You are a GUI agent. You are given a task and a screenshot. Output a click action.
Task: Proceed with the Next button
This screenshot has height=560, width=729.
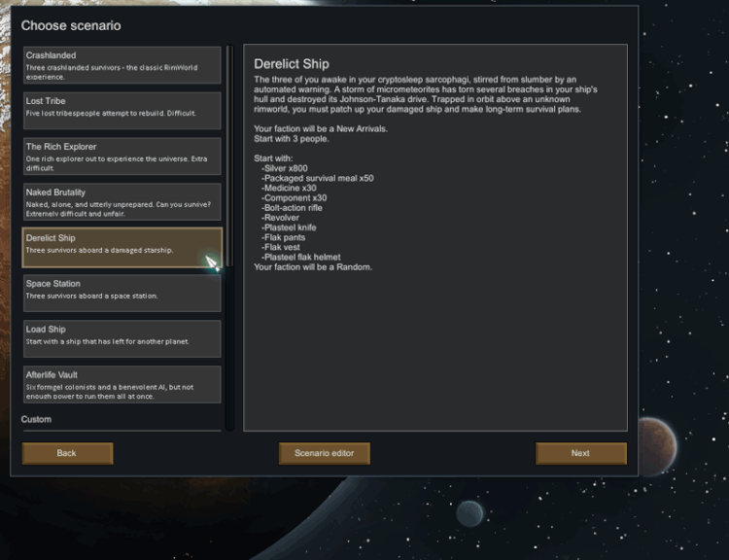pos(581,453)
